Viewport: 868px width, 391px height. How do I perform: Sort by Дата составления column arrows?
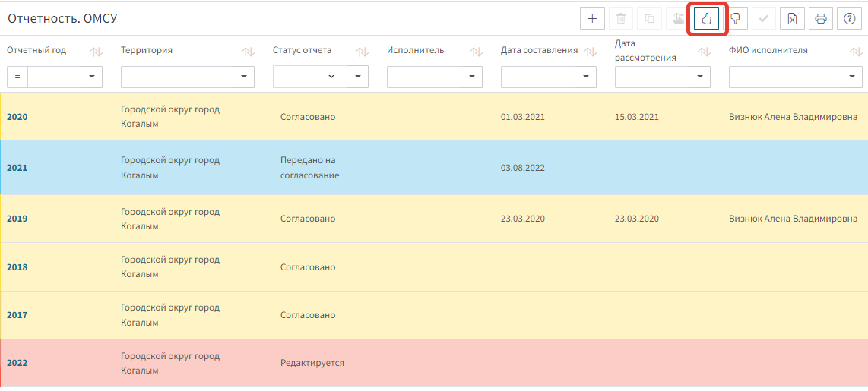[590, 52]
